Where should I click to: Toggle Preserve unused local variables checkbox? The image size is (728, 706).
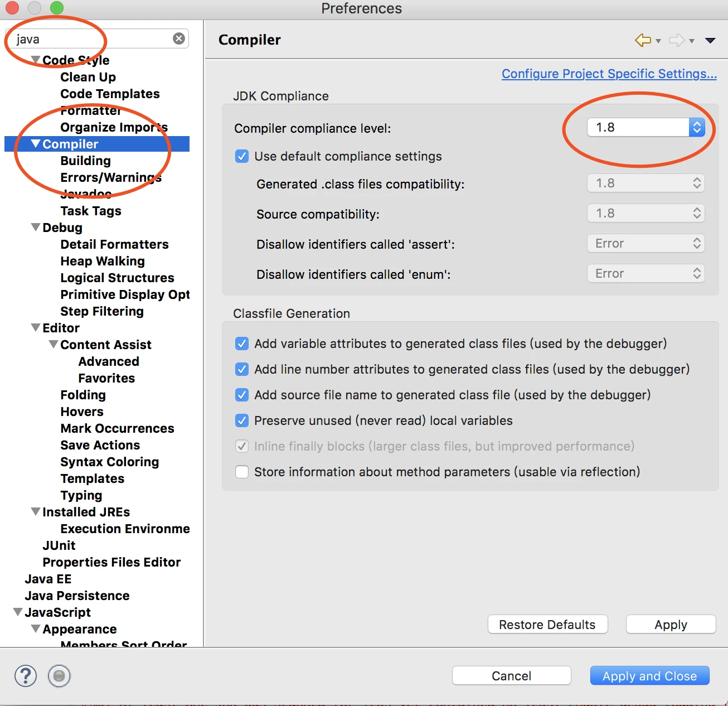coord(242,420)
